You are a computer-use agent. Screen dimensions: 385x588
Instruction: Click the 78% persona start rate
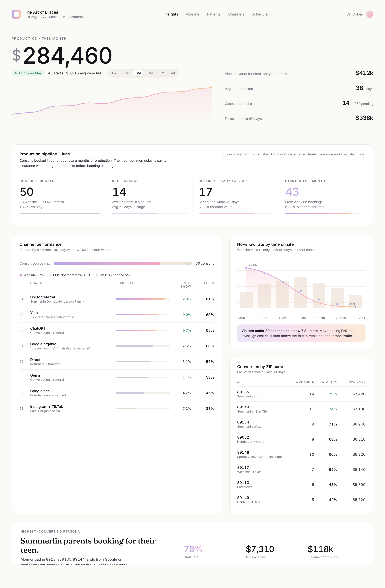193,549
